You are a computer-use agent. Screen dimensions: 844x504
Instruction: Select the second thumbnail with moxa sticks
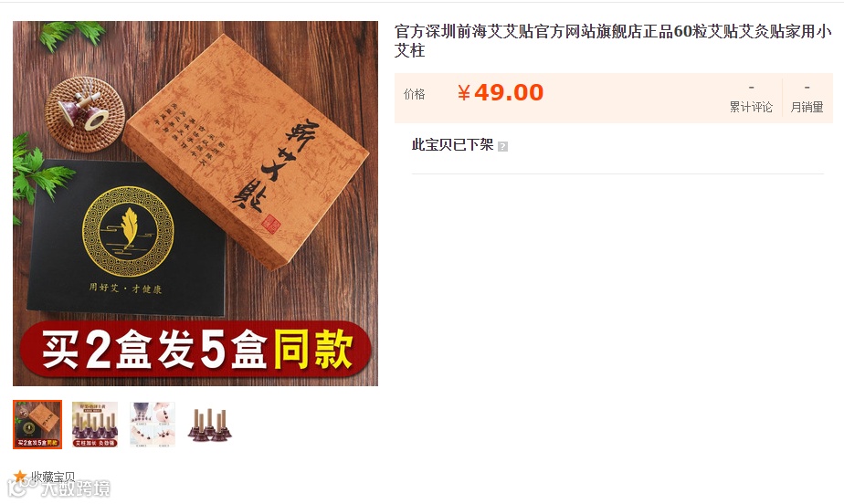95,425
